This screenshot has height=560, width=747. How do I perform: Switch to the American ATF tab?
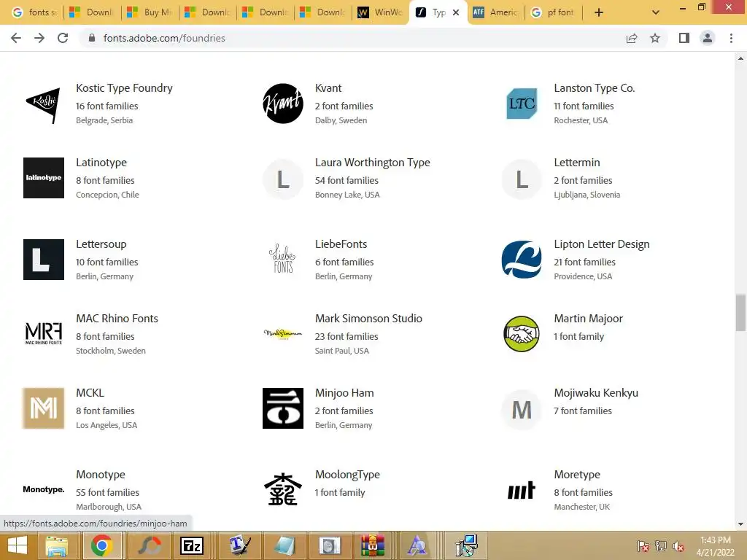click(495, 12)
